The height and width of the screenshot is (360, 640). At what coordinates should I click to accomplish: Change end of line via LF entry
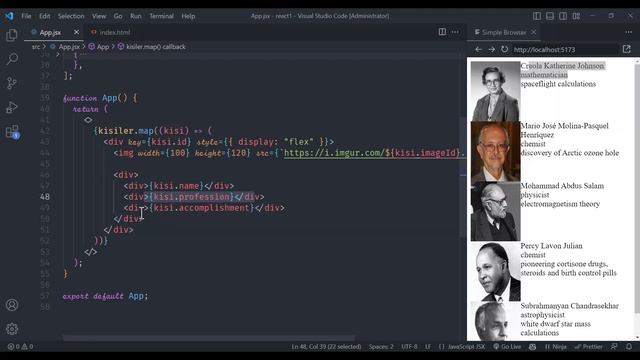pos(428,347)
